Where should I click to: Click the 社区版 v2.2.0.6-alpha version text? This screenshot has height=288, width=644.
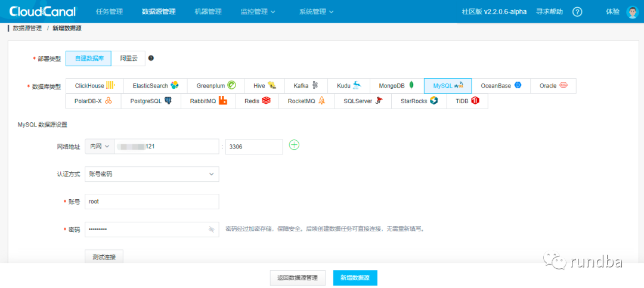click(494, 12)
